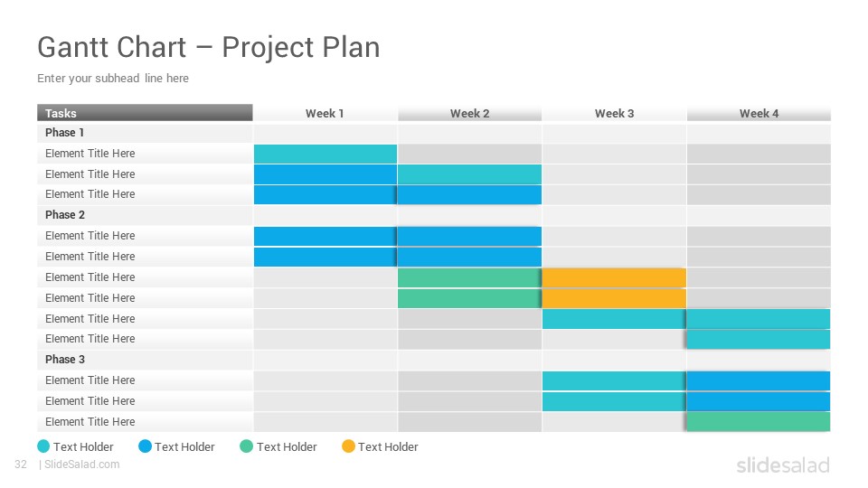Click the Phase 1 row label

65,133
